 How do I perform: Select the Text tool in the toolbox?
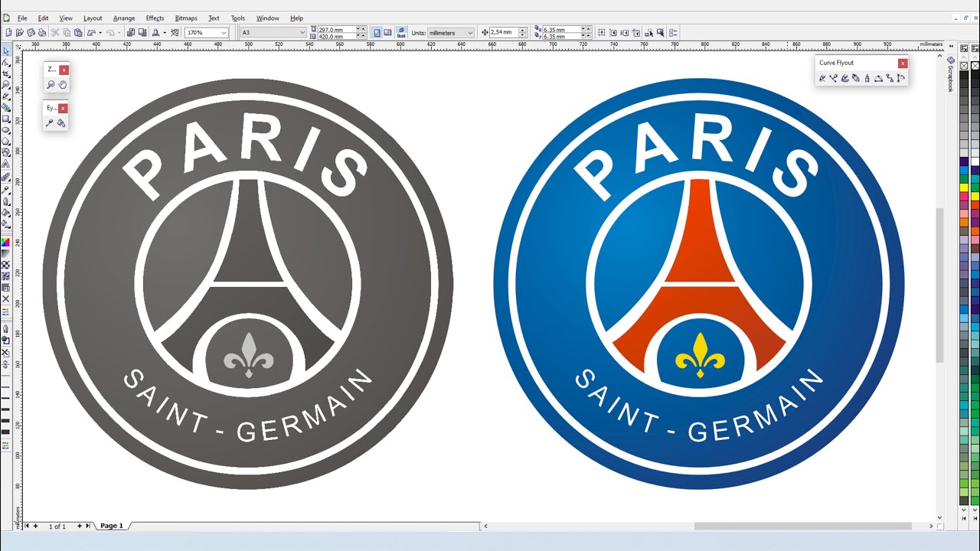pos(6,163)
